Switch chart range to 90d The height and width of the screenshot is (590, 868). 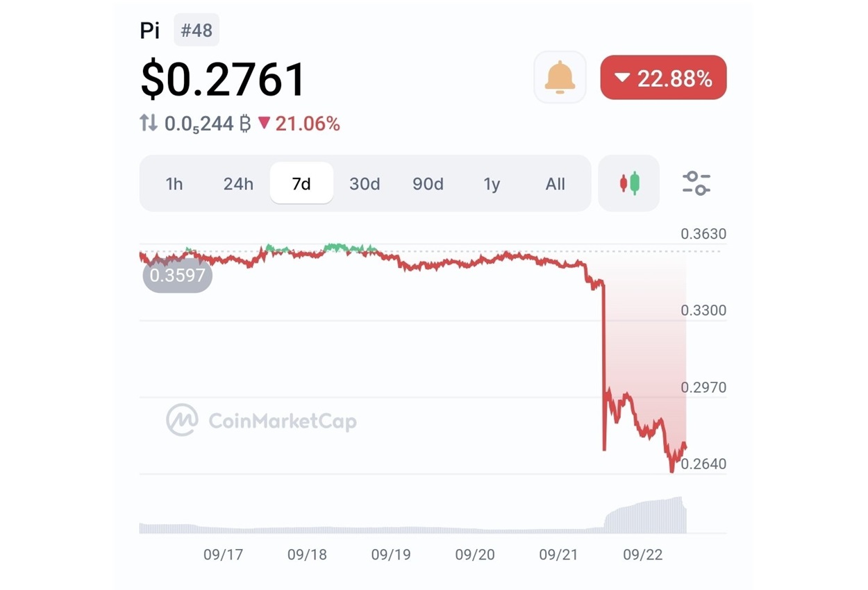pos(428,184)
